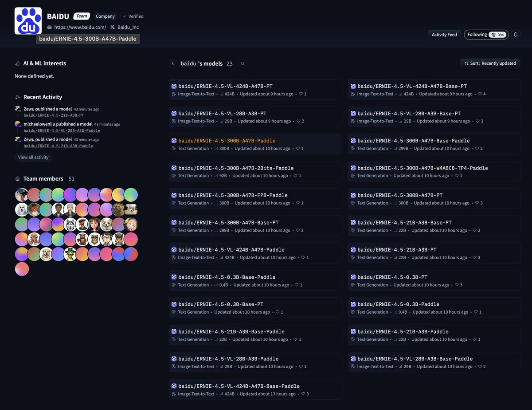Open baidu/ERNIE-4.5-VL-424B-A47B-Base-PT model card

[x=434, y=90]
